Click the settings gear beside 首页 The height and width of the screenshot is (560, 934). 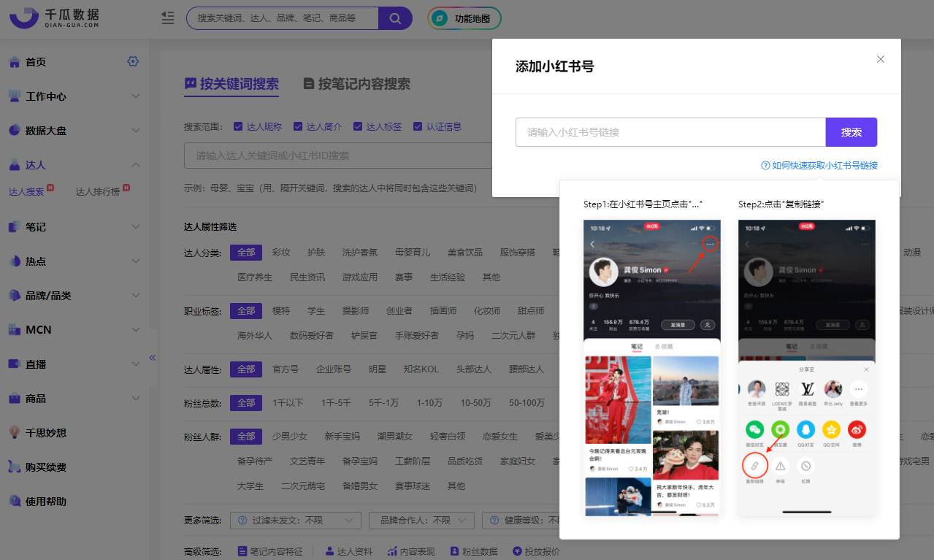click(x=133, y=61)
